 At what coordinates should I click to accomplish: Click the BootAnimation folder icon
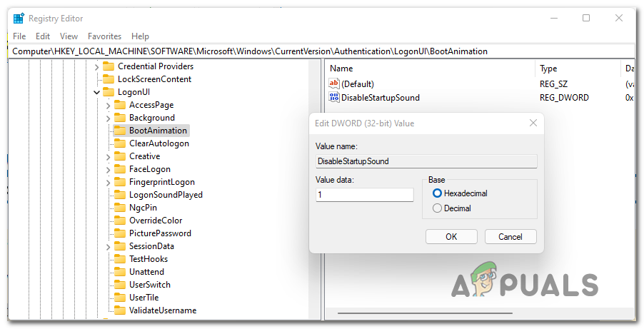click(x=120, y=130)
